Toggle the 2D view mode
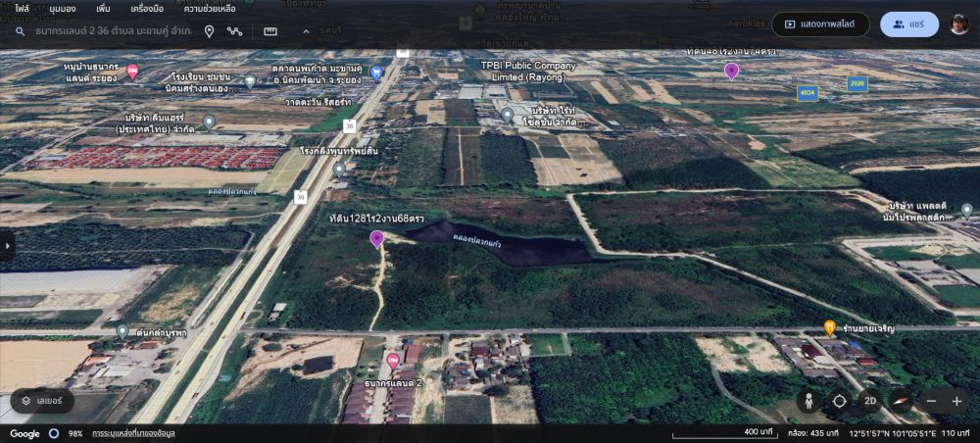 click(x=869, y=401)
